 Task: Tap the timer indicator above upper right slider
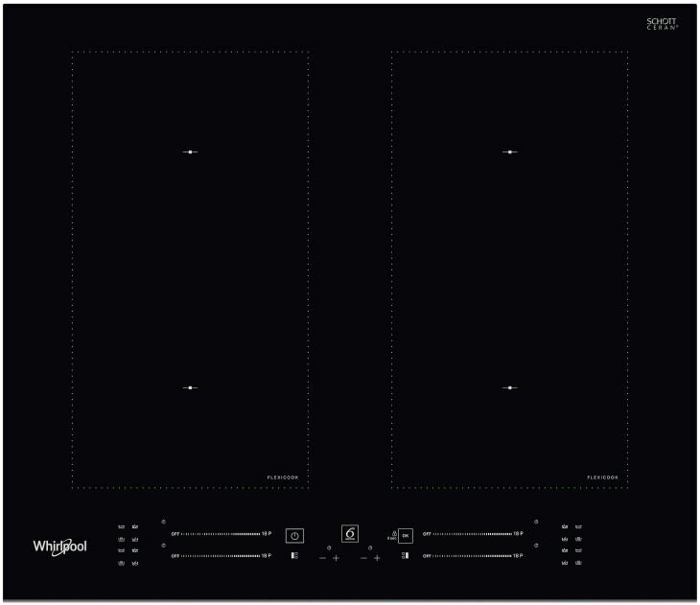[x=536, y=522]
